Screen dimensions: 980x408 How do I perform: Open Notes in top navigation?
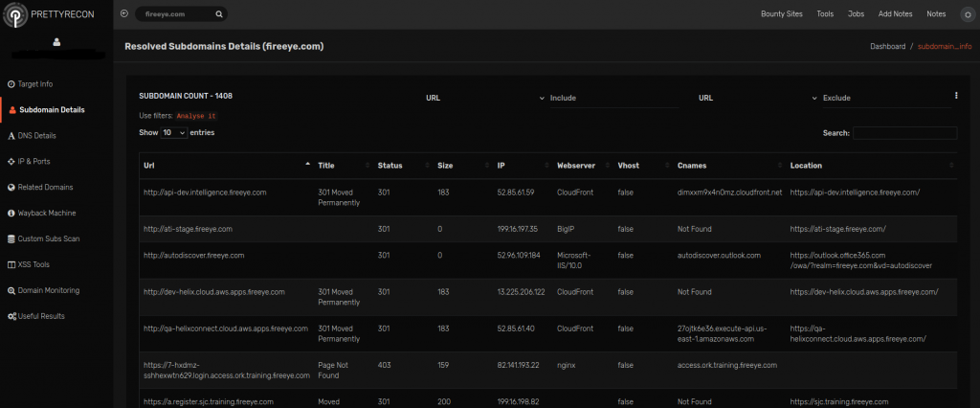pyautogui.click(x=936, y=13)
